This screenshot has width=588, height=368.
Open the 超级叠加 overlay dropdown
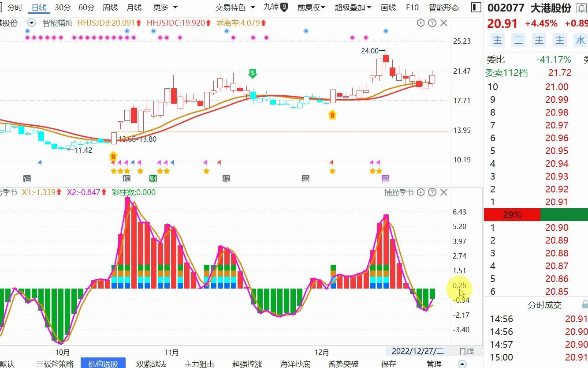(x=353, y=8)
